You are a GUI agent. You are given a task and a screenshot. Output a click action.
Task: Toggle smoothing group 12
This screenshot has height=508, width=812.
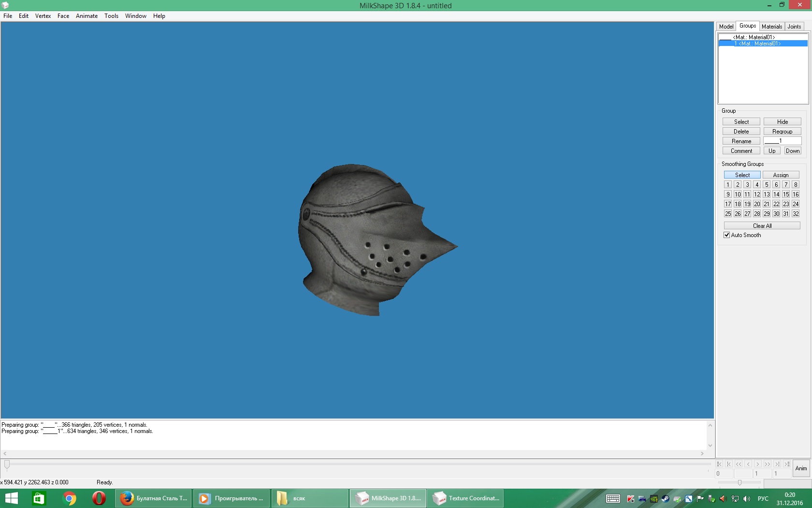[757, 194]
